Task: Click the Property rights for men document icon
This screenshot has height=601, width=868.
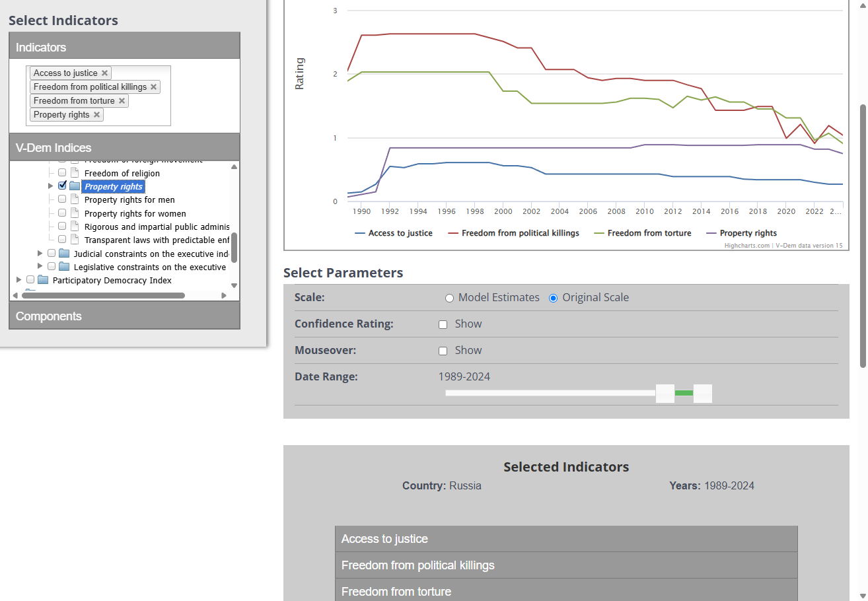Action: (75, 199)
